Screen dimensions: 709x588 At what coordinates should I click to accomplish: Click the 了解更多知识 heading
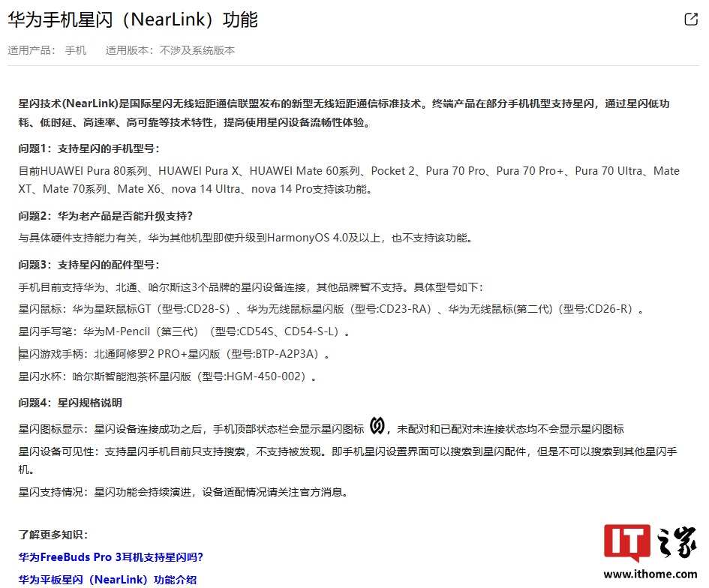(53, 535)
